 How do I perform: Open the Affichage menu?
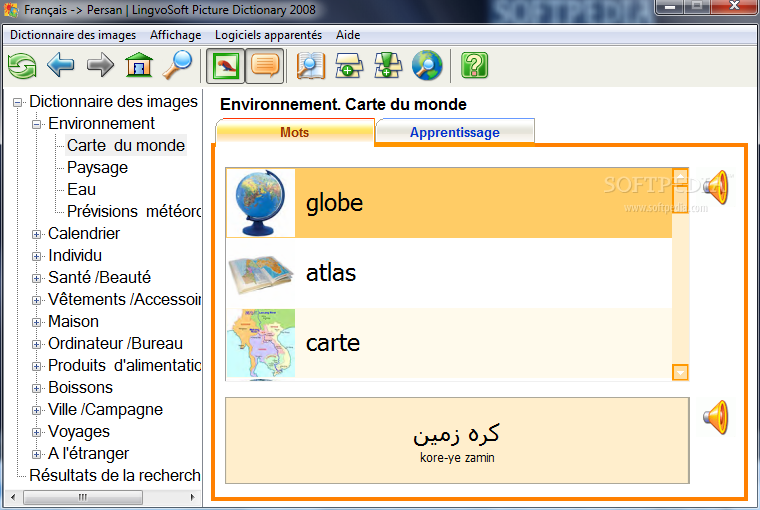coord(175,35)
